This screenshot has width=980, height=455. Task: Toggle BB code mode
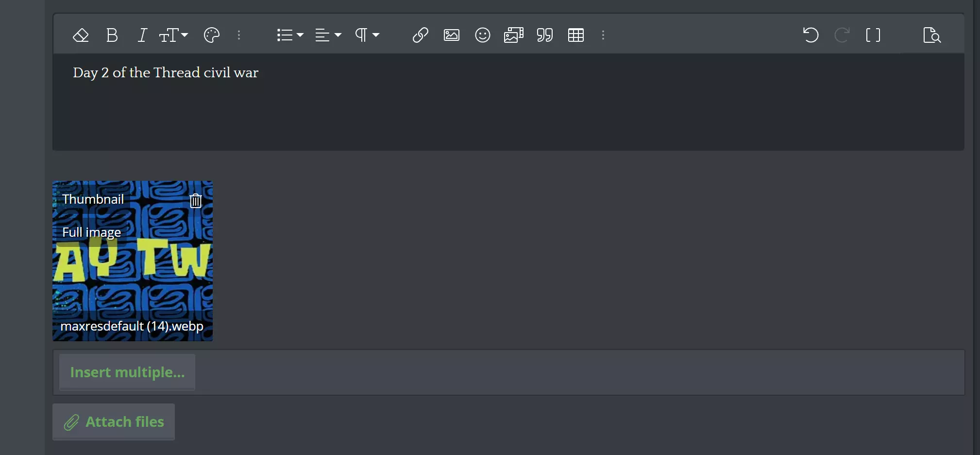click(873, 35)
